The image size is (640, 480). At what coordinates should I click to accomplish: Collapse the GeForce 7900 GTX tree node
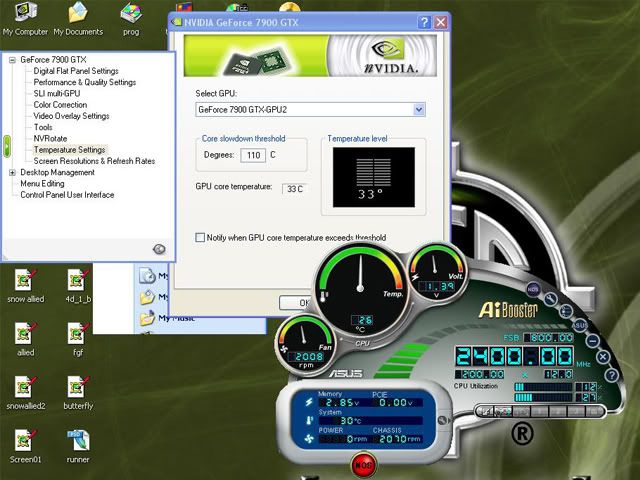click(12, 60)
